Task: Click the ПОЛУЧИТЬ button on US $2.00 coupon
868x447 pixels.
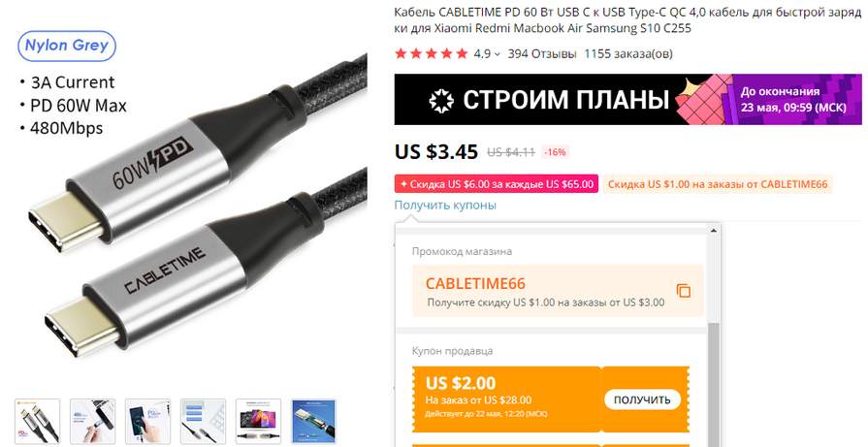Action: pyautogui.click(x=642, y=399)
